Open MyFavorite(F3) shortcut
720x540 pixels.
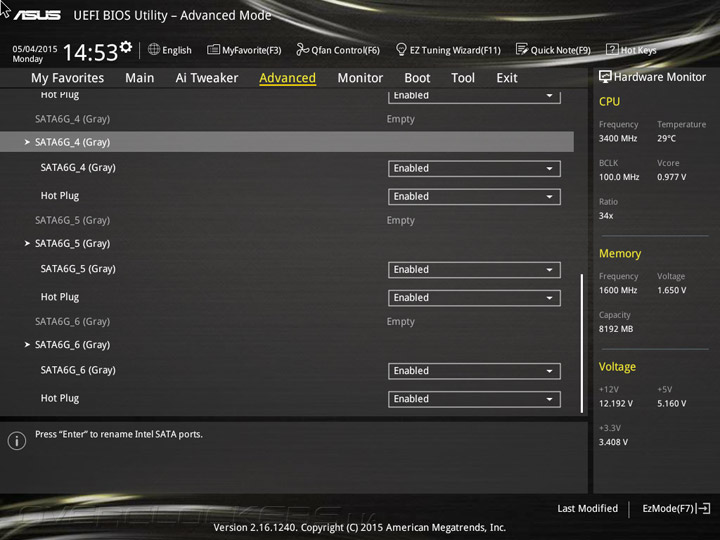pyautogui.click(x=252, y=50)
